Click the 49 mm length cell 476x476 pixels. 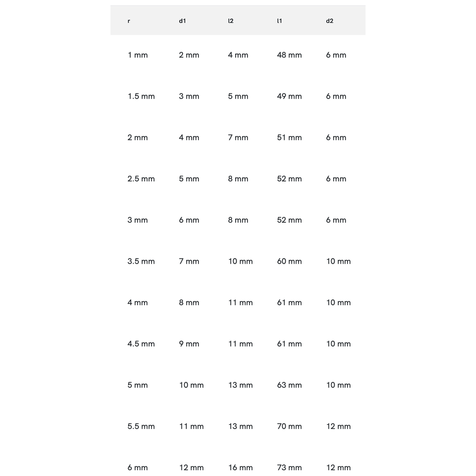289,96
